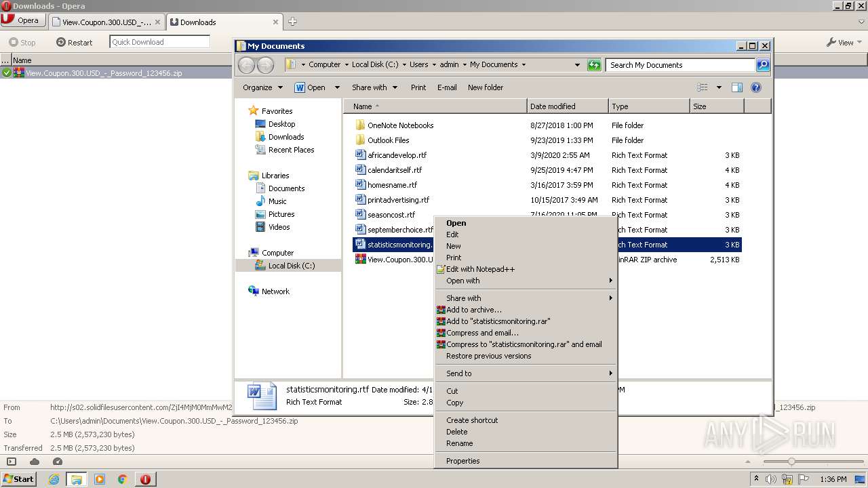This screenshot has width=868, height=488.
Task: Open the Share with toolbar dropdown
Action: pos(374,87)
